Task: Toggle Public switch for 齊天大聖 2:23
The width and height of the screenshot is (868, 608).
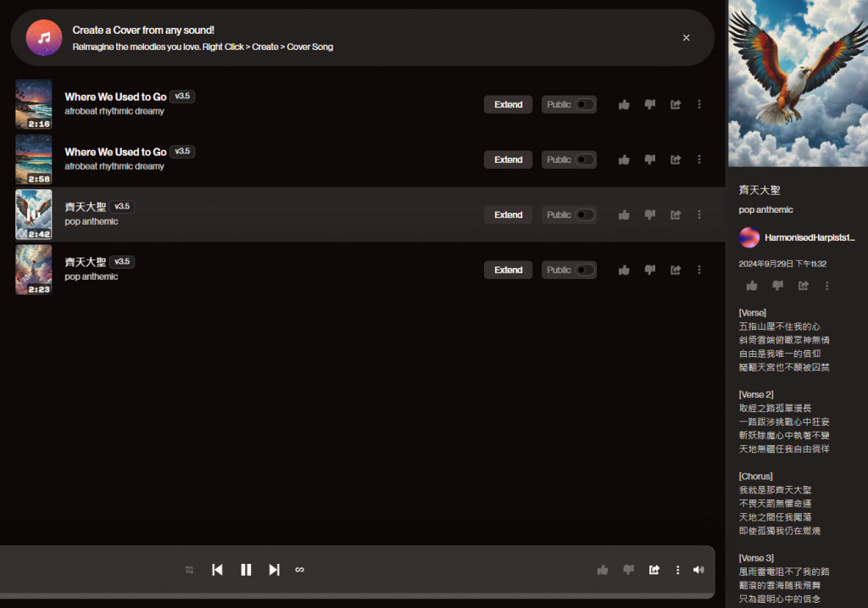Action: click(x=585, y=270)
